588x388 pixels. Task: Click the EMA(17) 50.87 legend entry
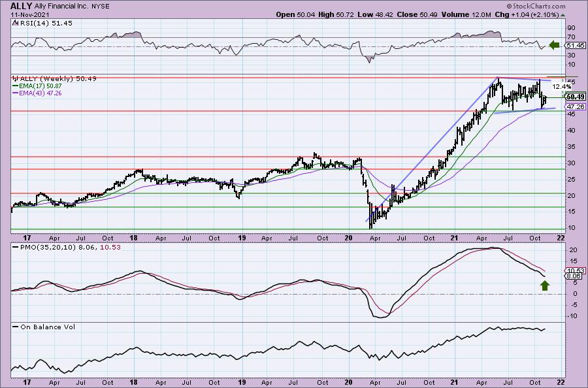click(40, 86)
